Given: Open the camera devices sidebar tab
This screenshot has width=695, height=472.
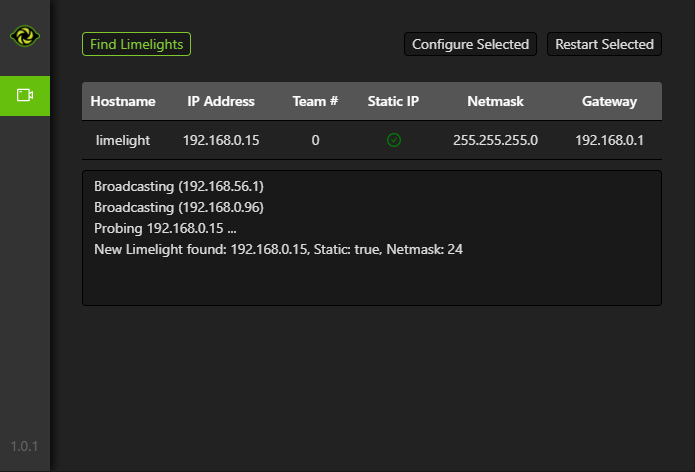Looking at the screenshot, I should point(25,96).
